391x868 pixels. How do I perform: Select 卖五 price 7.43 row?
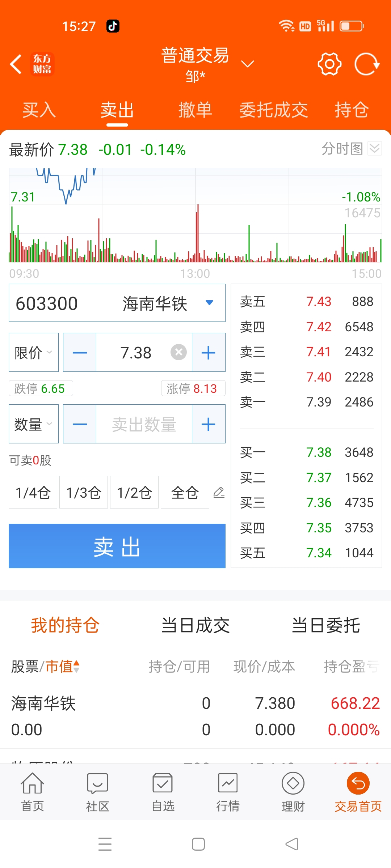[306, 301]
